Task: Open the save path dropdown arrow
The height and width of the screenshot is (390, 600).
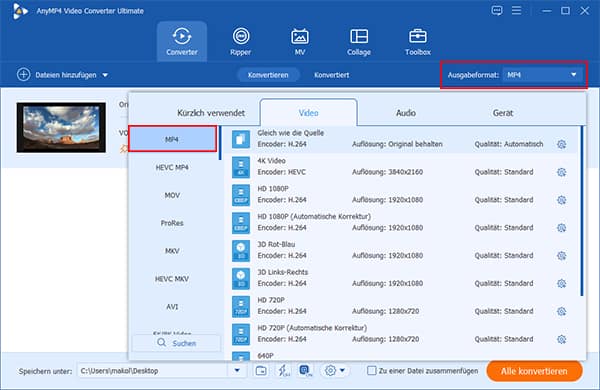Action: click(x=237, y=370)
